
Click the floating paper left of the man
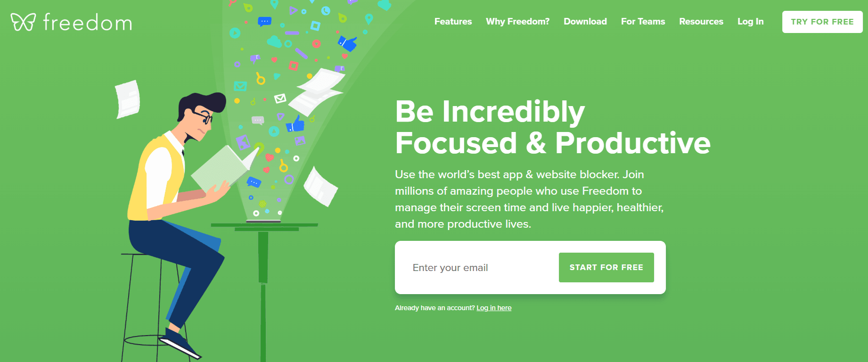point(128,99)
